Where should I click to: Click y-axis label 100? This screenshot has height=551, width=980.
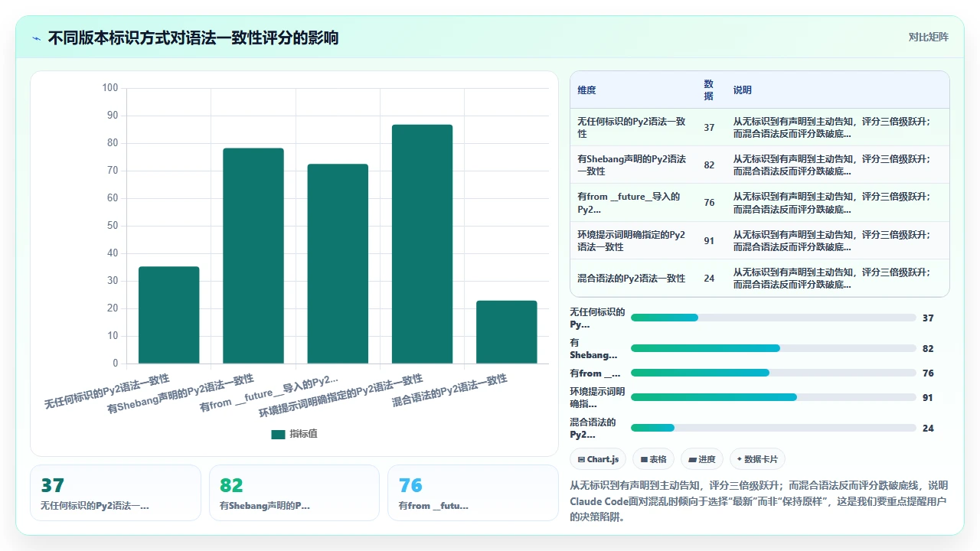pos(110,88)
